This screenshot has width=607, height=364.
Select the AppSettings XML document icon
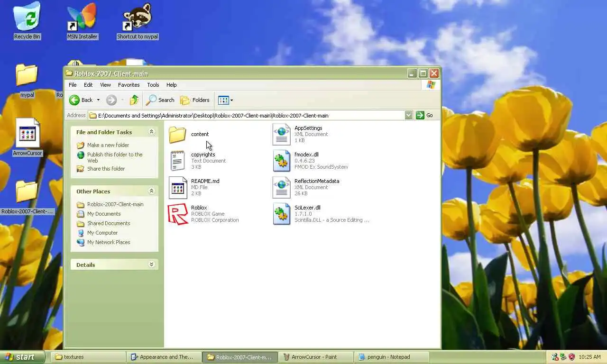coord(281,135)
